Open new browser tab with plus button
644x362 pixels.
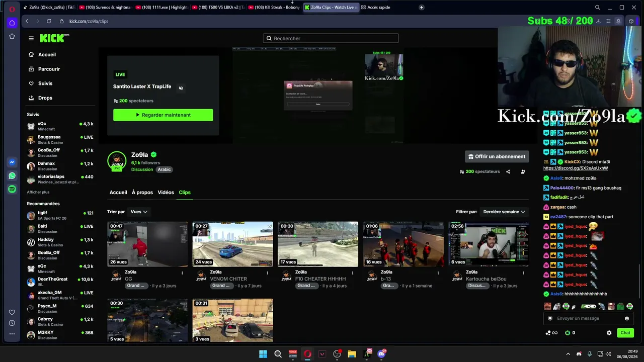click(422, 8)
